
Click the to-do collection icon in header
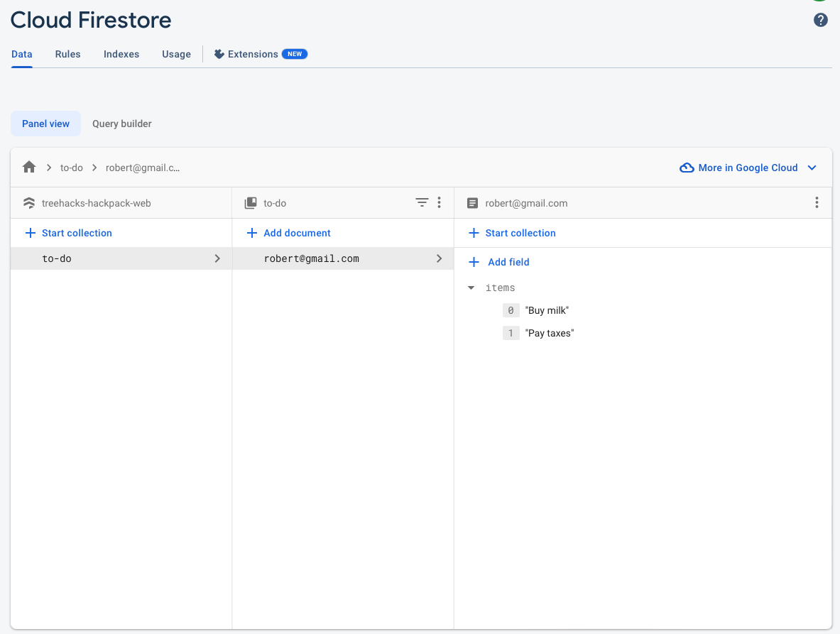pos(251,203)
